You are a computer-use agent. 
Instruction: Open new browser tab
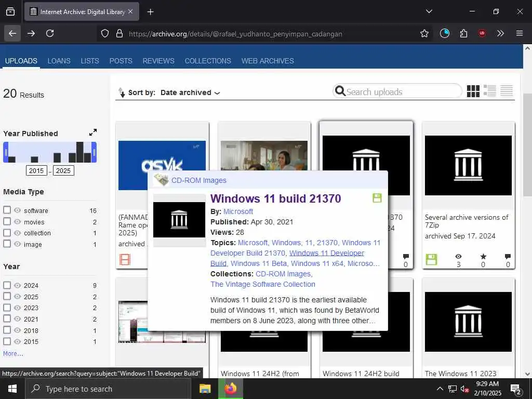pos(150,12)
